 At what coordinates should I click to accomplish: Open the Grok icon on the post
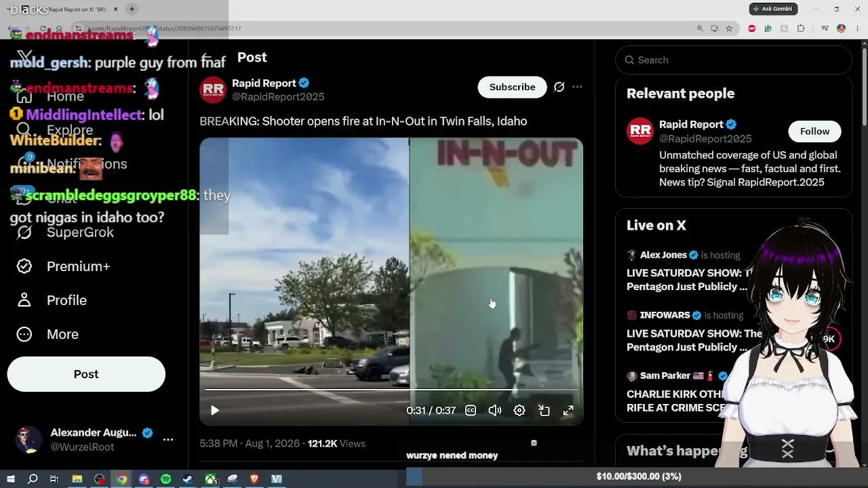559,87
